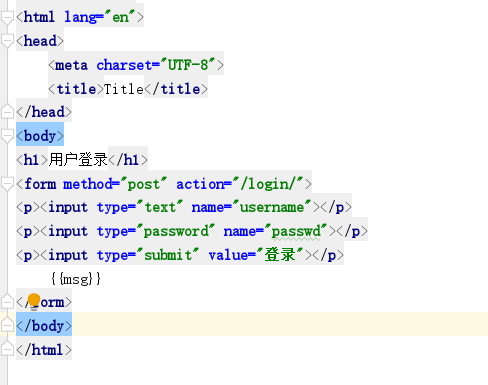Click the 登录 value attribute text
This screenshot has width=488, height=385.
pyautogui.click(x=280, y=255)
